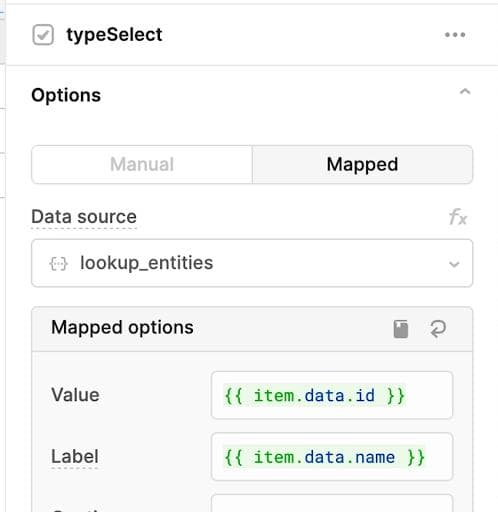Image resolution: width=498 pixels, height=512 pixels.
Task: Click the typeSelect component checkbox icon
Action: click(43, 35)
